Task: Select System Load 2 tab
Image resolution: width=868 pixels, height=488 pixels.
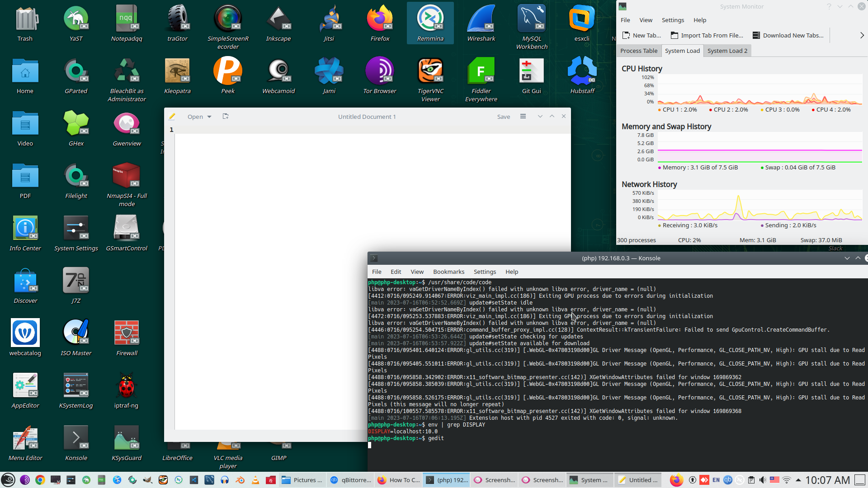Action: [727, 51]
